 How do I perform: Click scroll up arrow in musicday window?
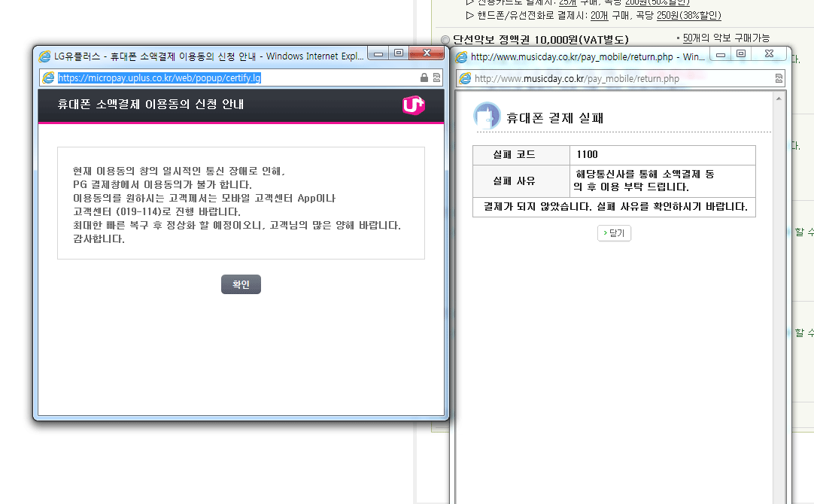tap(779, 99)
